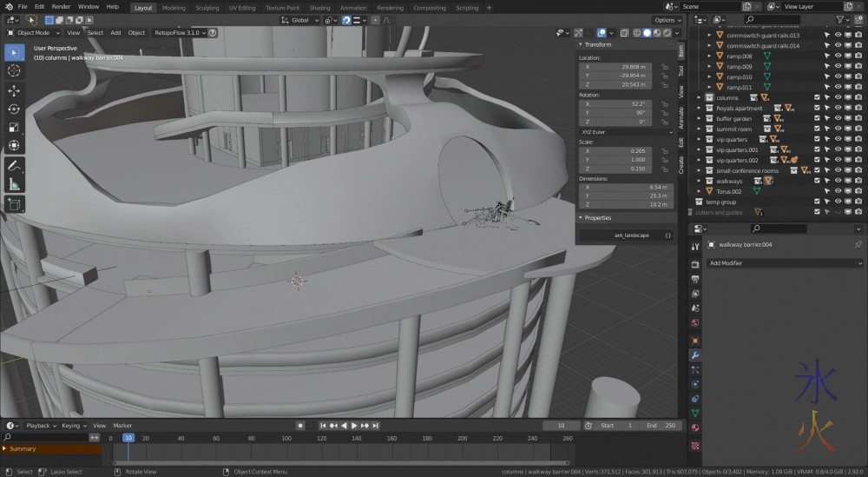The height and width of the screenshot is (477, 868).
Task: Open the Object Mode dropdown
Action: coord(33,32)
